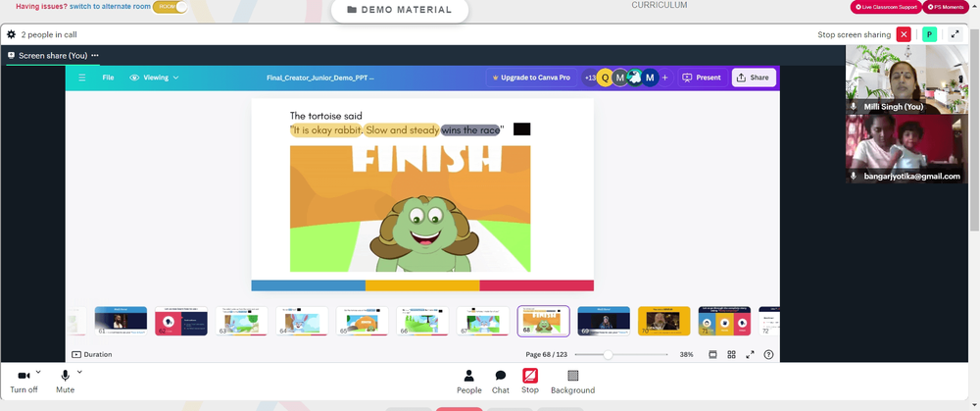The height and width of the screenshot is (411, 980).
Task: Open the Canva File menu
Action: (108, 77)
